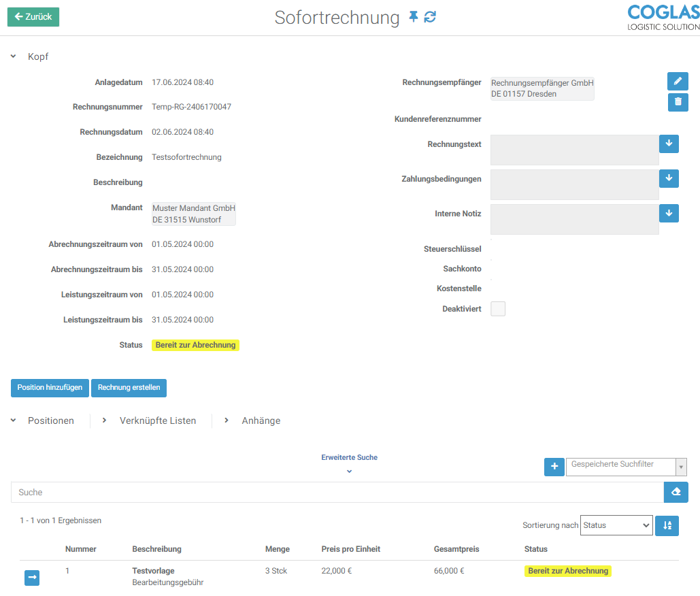Add a saved search filter with plus button

[x=554, y=467]
